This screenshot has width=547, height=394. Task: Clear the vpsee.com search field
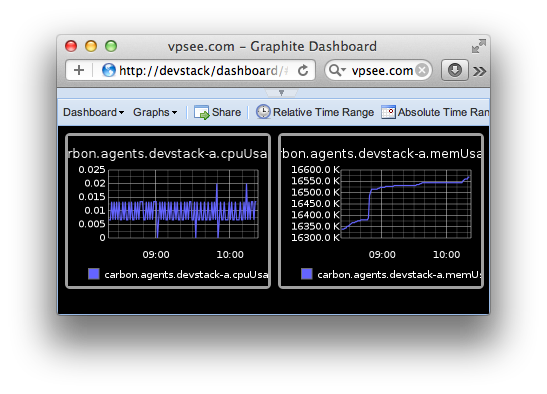pos(422,70)
